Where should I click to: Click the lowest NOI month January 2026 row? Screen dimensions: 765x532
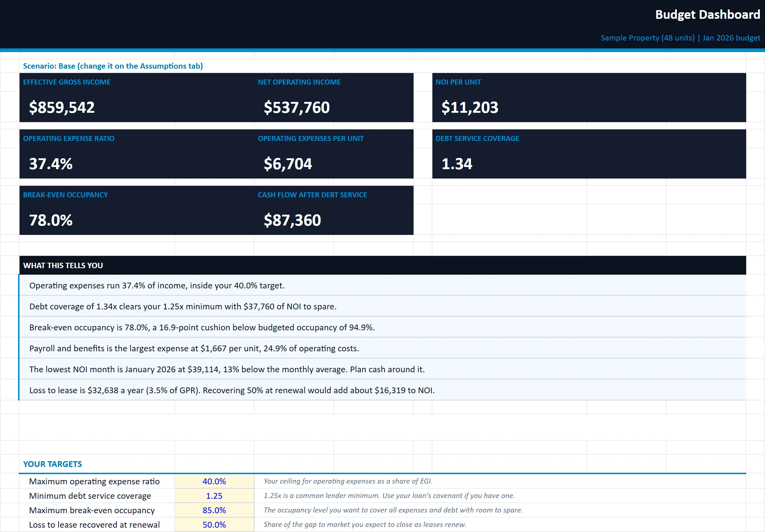pos(382,369)
